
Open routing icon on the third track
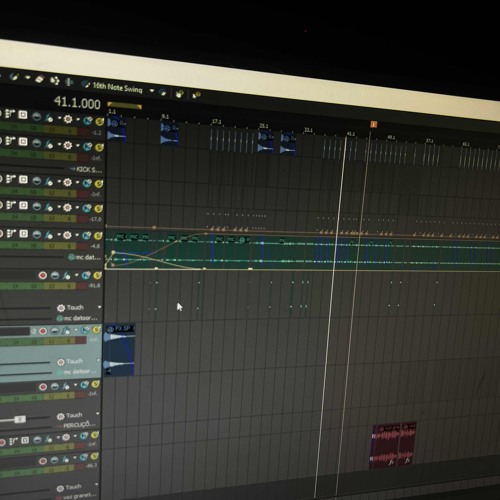[10, 179]
